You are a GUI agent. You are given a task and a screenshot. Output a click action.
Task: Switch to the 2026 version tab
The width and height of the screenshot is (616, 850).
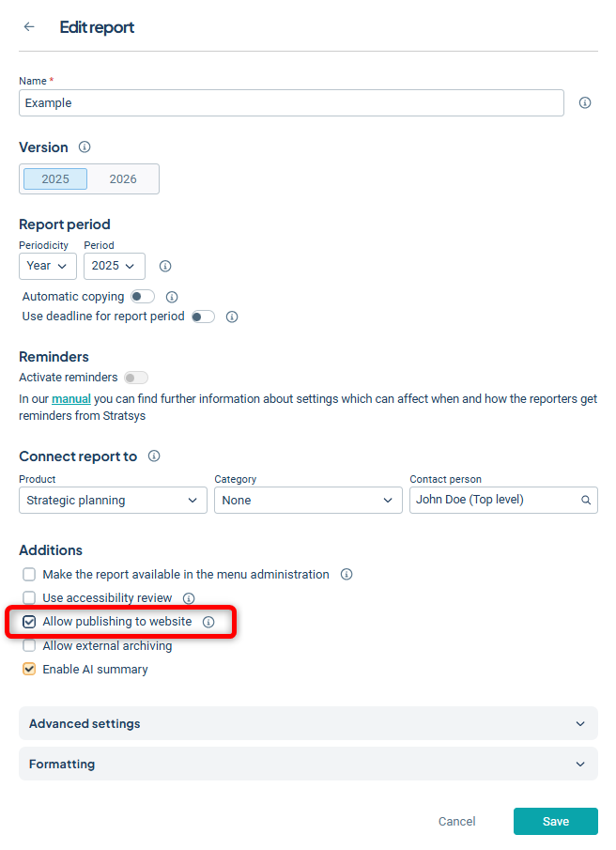click(123, 179)
